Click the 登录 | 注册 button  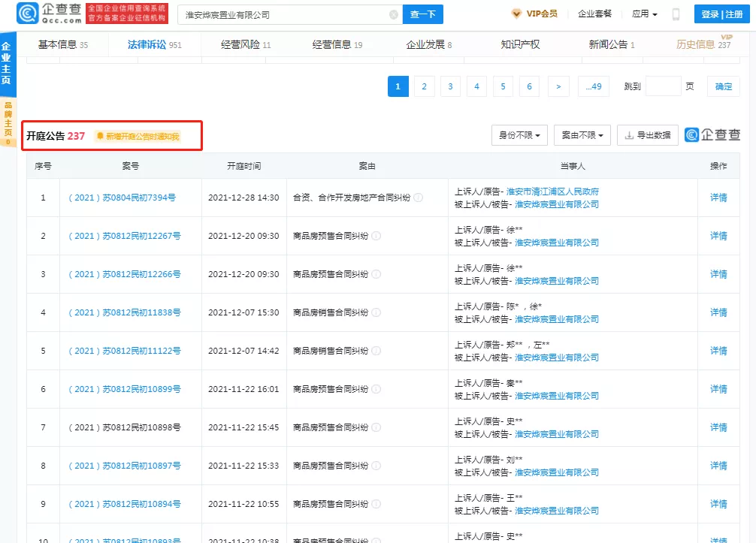pos(721,14)
